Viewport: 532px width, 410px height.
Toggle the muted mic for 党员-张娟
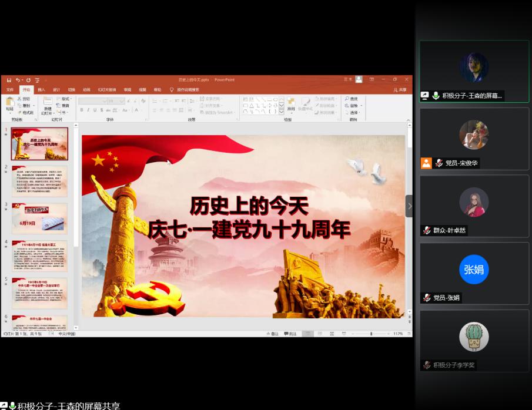click(427, 298)
